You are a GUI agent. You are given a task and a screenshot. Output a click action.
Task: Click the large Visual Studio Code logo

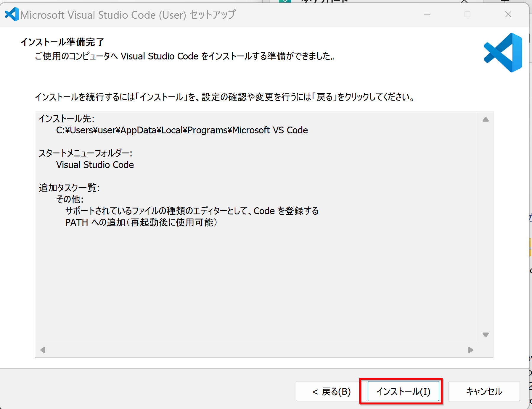(x=503, y=53)
